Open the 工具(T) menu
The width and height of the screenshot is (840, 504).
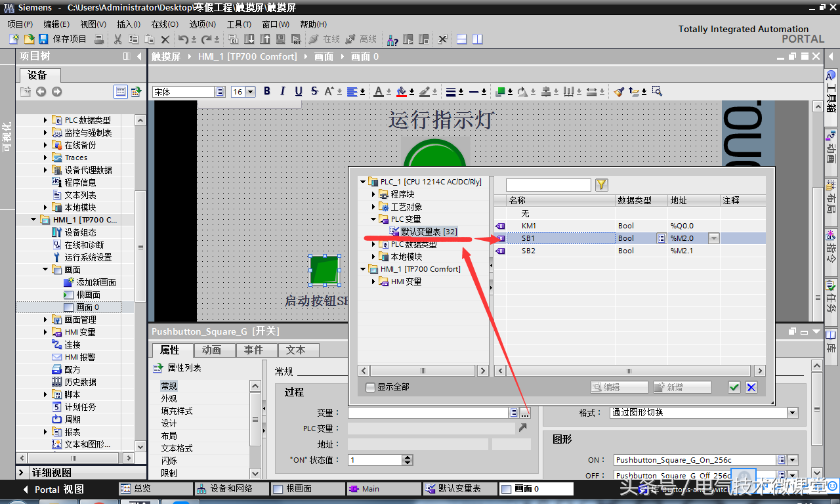click(x=239, y=24)
